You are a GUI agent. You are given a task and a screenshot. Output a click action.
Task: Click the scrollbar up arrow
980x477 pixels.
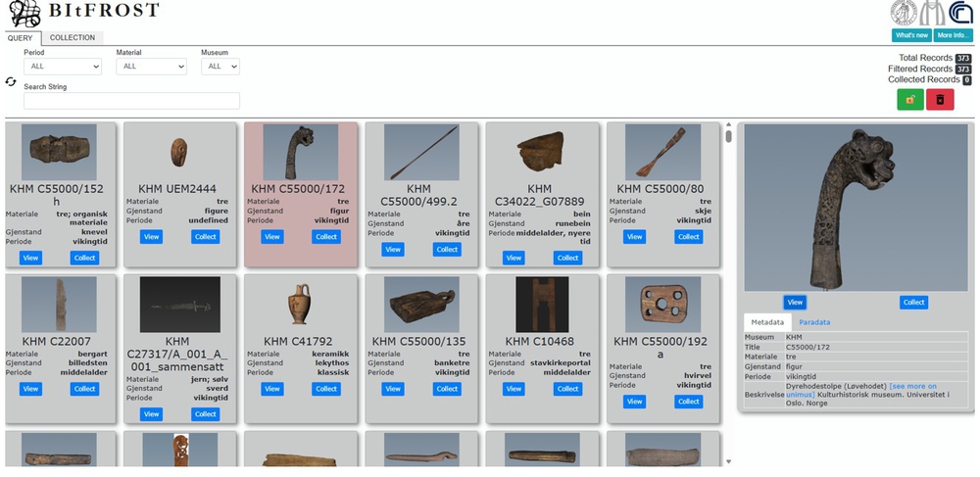(x=729, y=124)
